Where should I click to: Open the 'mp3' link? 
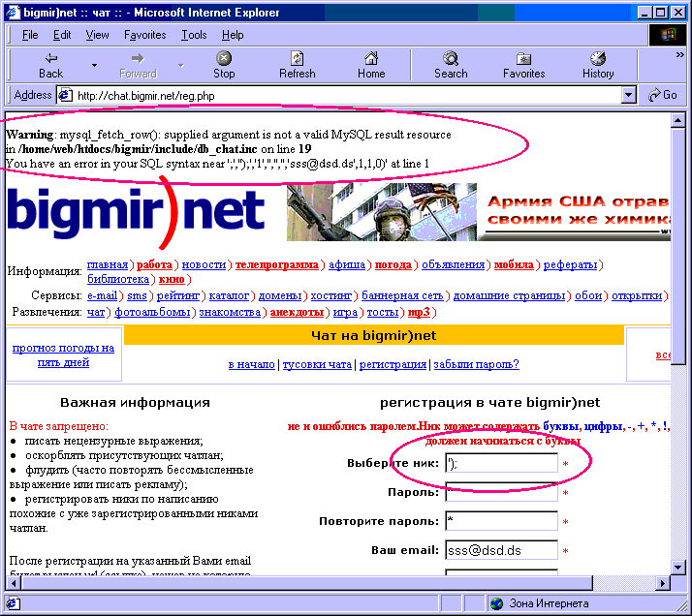(419, 312)
